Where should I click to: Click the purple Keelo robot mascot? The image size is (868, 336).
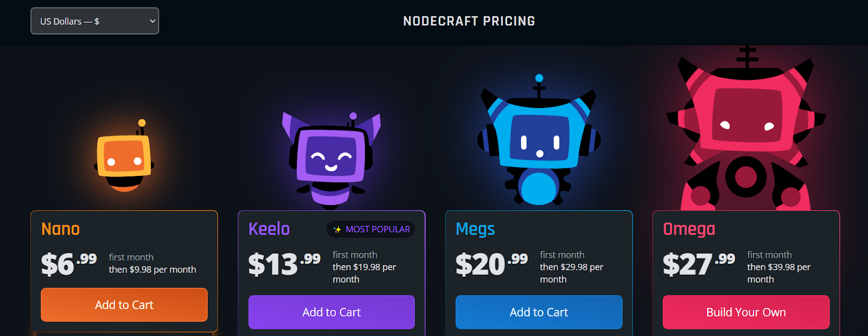click(x=331, y=160)
